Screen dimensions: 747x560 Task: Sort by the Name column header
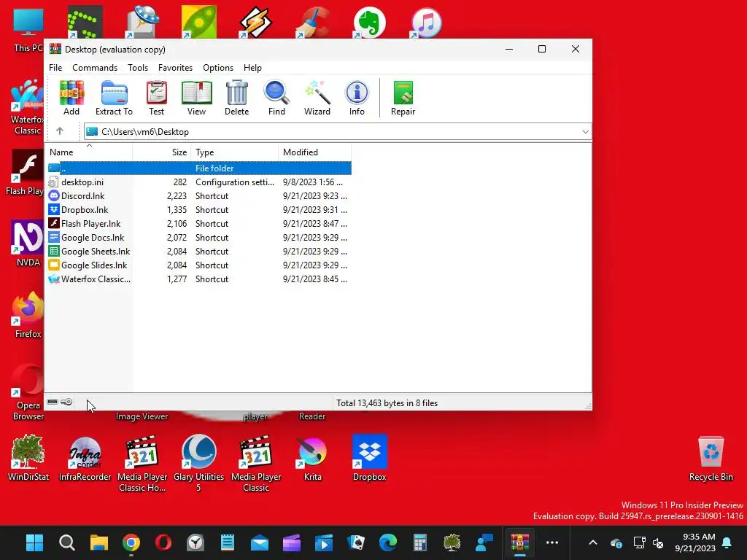(88, 152)
